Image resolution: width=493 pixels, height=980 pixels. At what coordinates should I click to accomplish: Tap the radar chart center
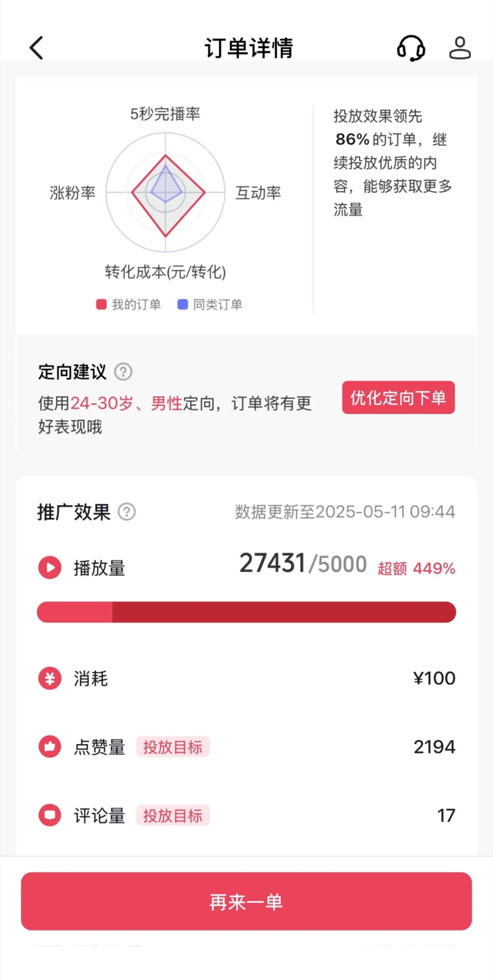click(166, 192)
